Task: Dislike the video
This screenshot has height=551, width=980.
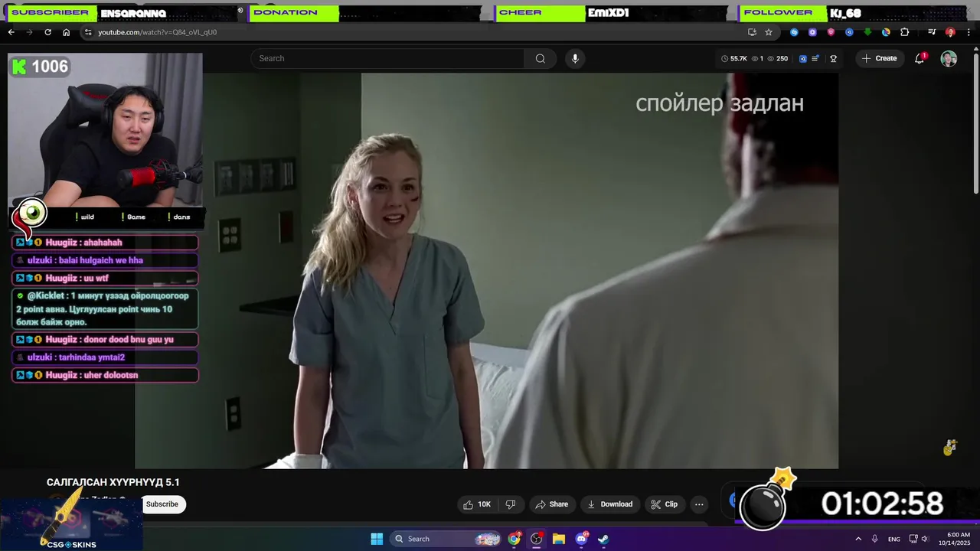Action: [x=511, y=504]
